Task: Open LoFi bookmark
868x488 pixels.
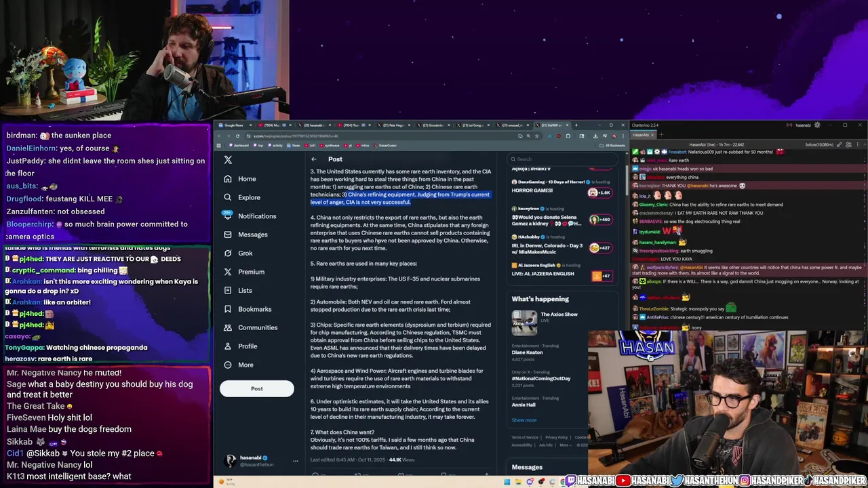Action: [x=309, y=145]
